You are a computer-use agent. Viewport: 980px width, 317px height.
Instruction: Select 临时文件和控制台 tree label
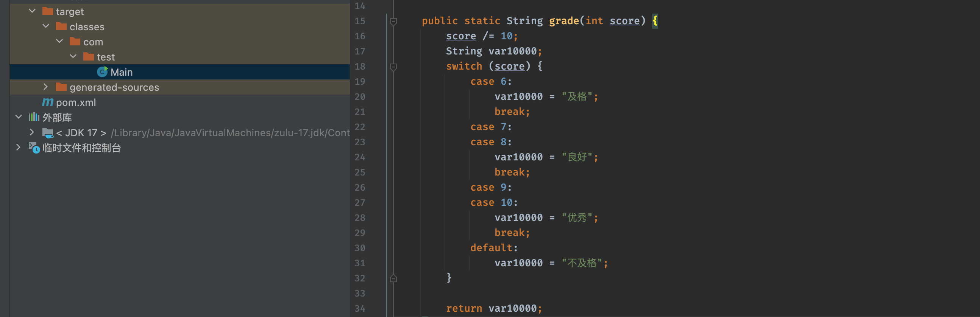click(x=82, y=148)
